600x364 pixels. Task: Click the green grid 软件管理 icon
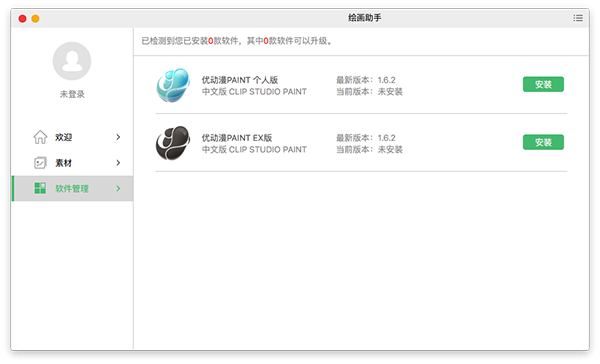pyautogui.click(x=40, y=188)
